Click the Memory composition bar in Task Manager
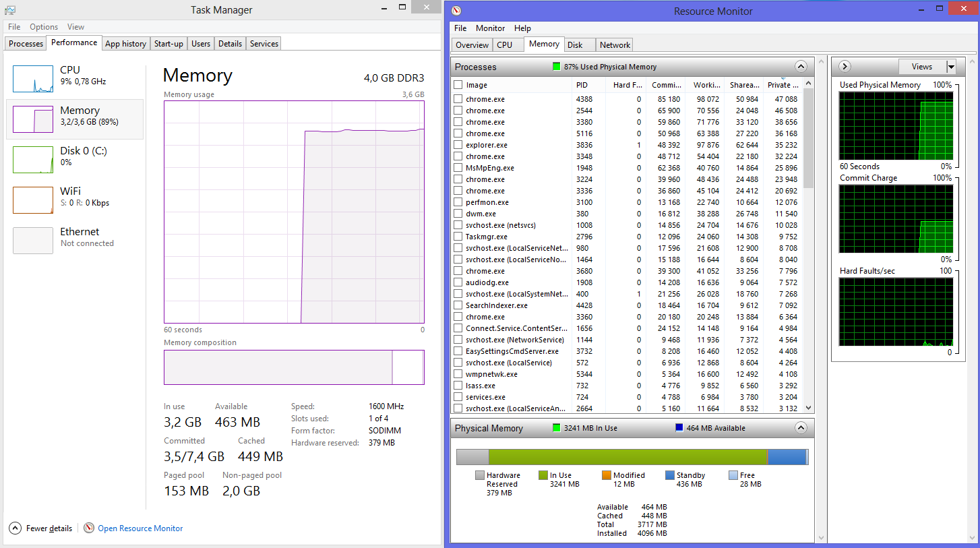The width and height of the screenshot is (980, 548). pos(294,367)
